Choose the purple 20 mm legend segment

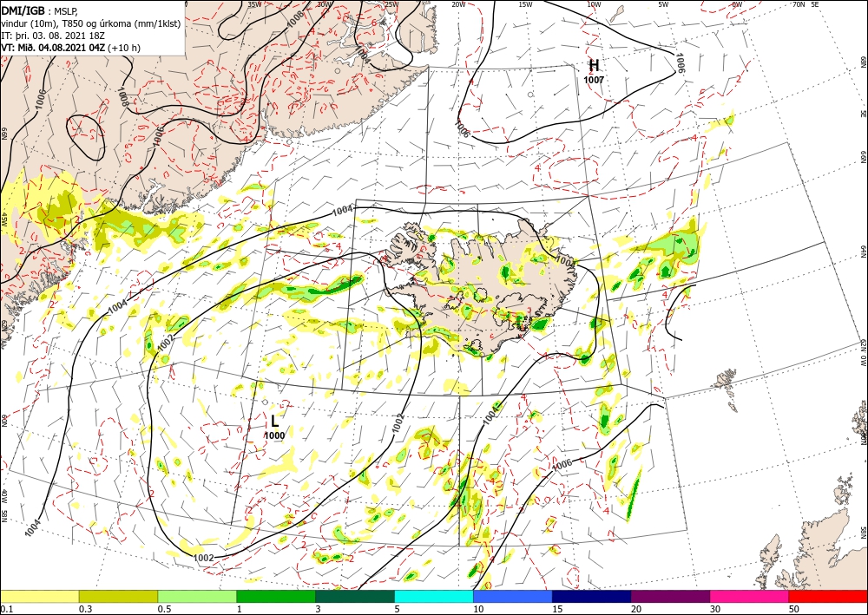pos(670,596)
